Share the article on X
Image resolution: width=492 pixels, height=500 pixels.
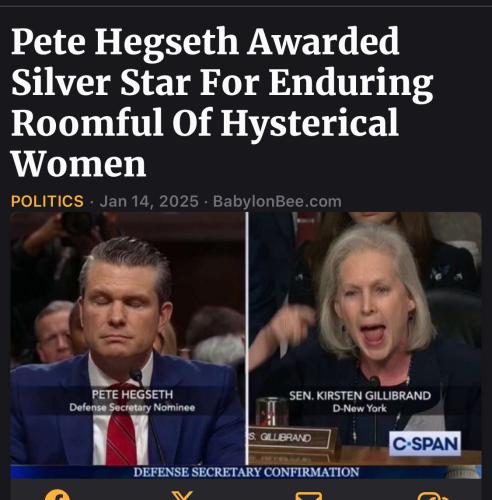tap(182, 496)
